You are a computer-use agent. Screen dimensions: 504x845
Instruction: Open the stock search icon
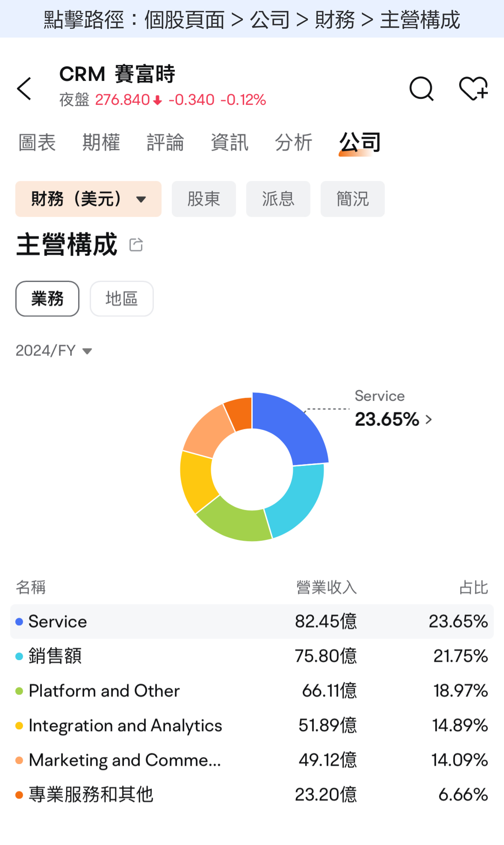click(421, 88)
